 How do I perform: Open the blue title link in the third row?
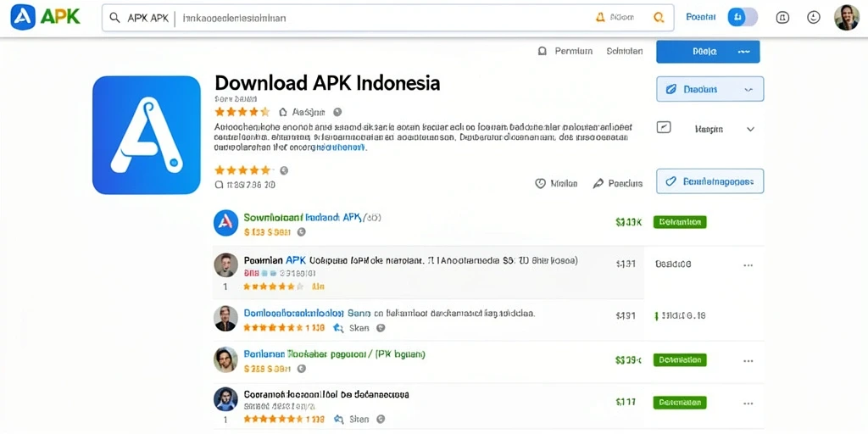tap(294, 313)
